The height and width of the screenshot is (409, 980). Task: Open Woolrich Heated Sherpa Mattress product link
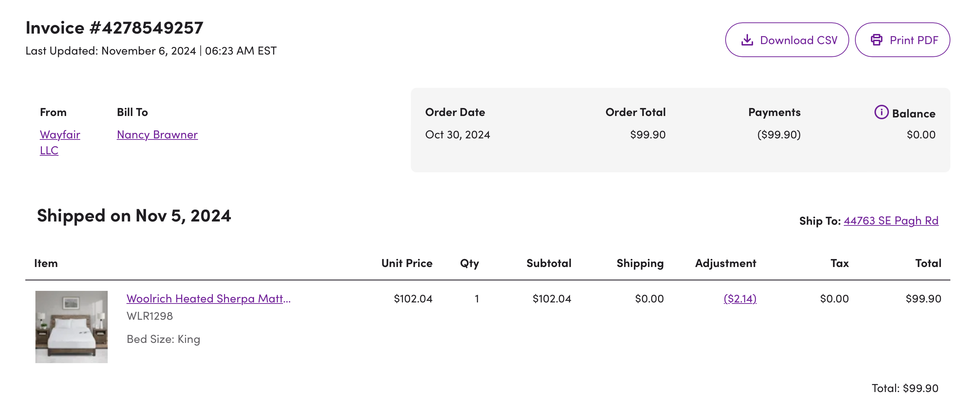[209, 298]
